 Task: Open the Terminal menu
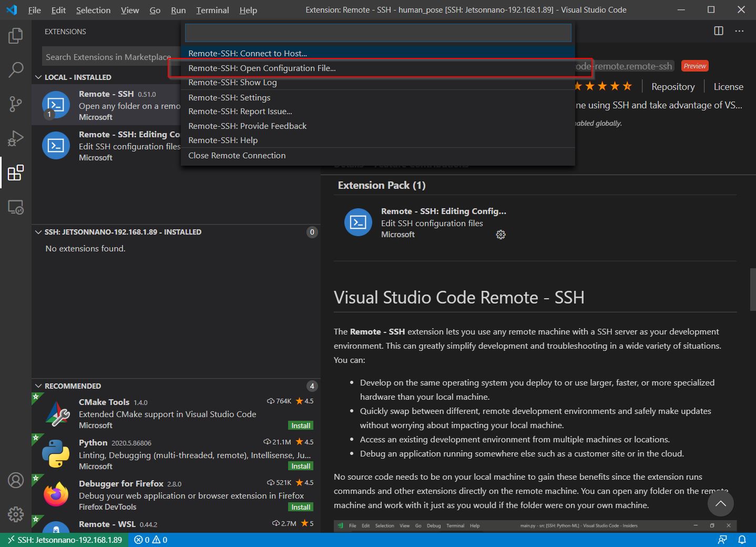(x=212, y=10)
